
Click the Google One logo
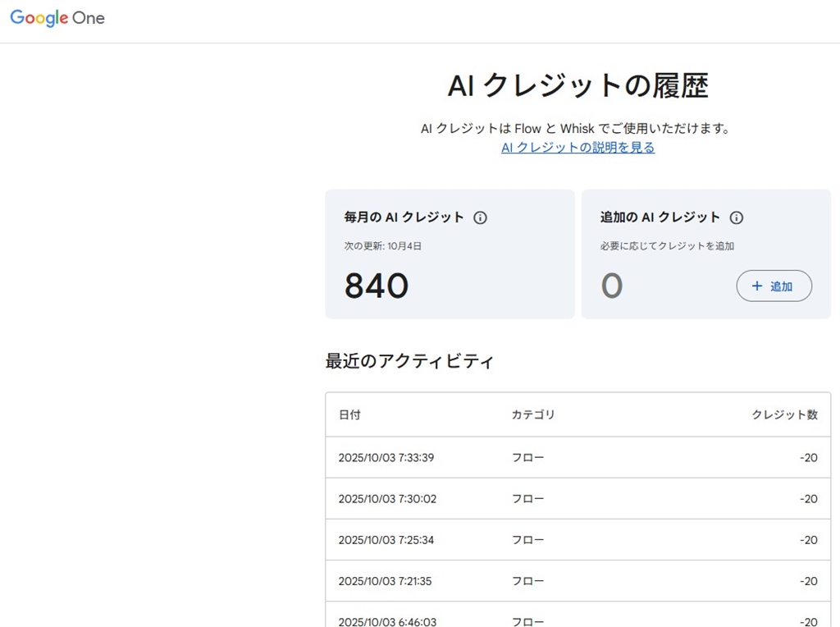click(x=57, y=18)
